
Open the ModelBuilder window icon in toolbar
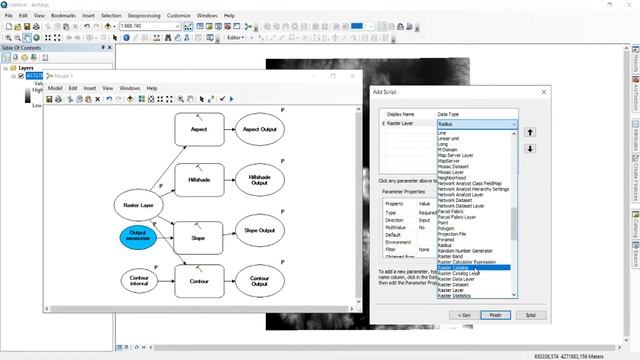[247, 27]
